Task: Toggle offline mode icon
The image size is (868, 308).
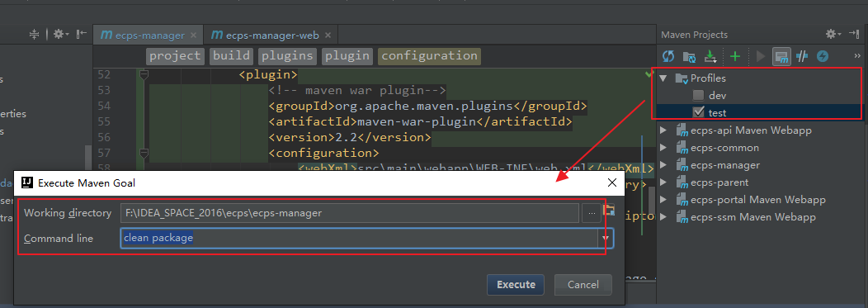Action: (802, 56)
